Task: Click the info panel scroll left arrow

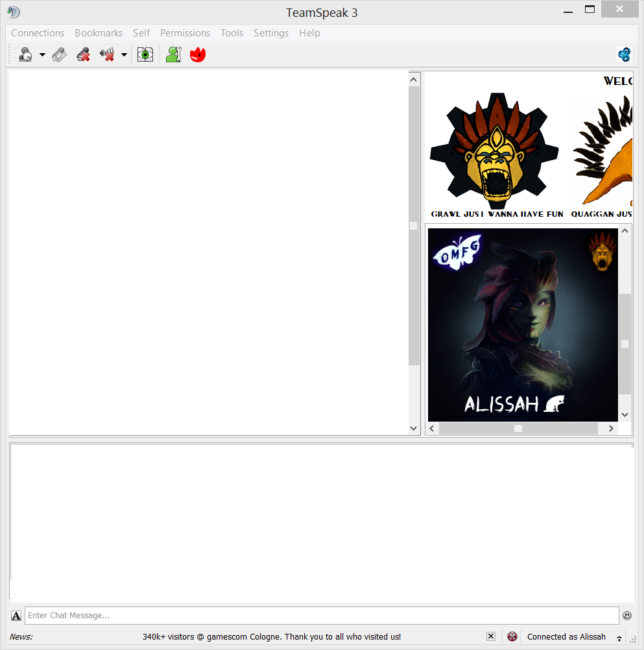Action: [x=432, y=428]
